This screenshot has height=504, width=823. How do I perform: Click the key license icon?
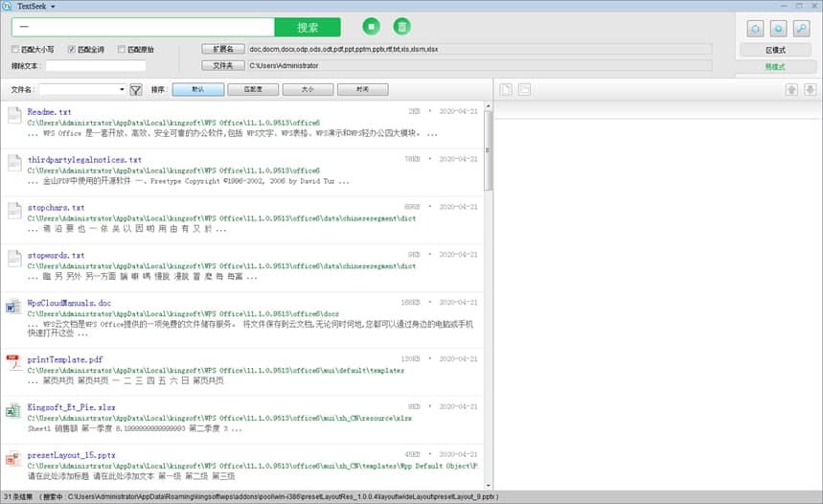801,28
